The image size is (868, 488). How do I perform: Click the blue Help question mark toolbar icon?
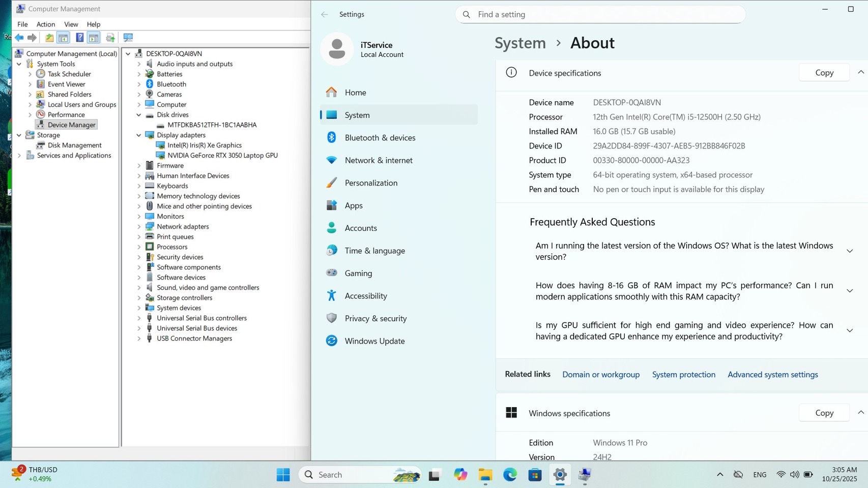79,38
